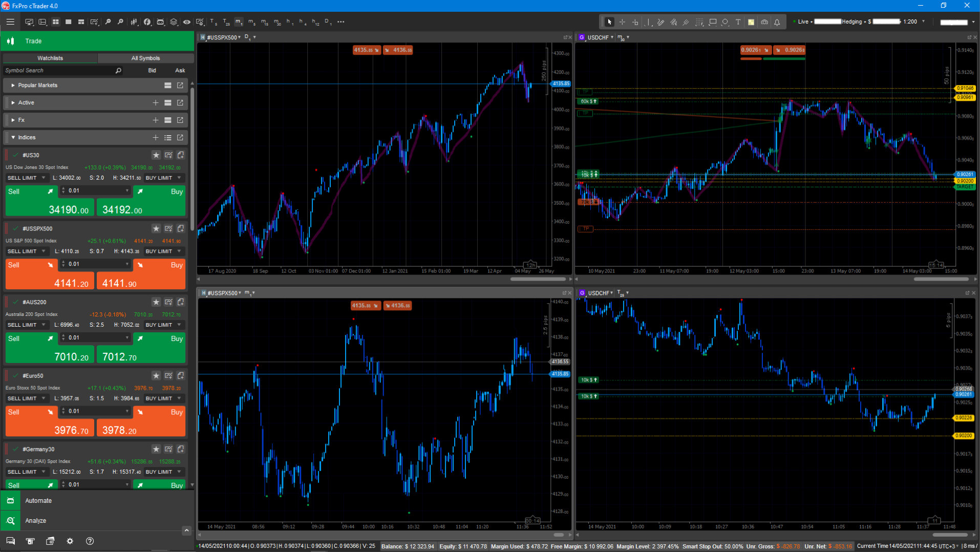Favorite the #US30 symbol star
This screenshot has width=980, height=552.
click(x=156, y=155)
